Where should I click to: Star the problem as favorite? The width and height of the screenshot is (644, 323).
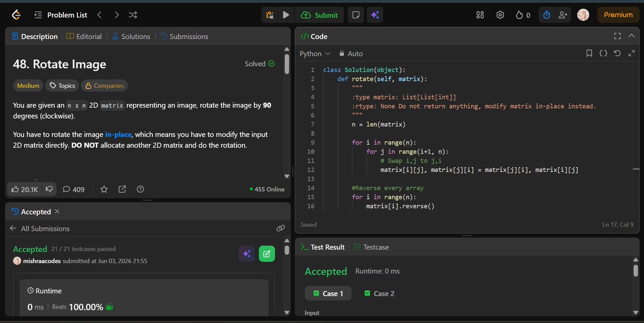(104, 189)
